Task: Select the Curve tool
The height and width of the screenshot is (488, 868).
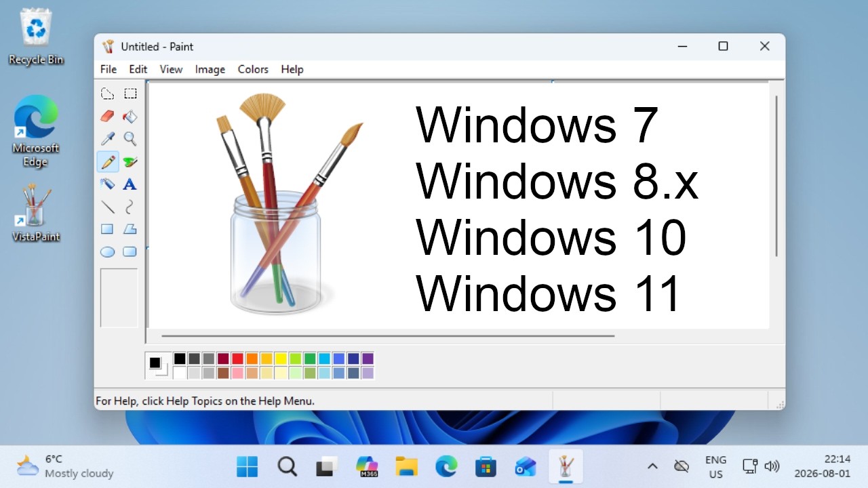Action: click(130, 207)
